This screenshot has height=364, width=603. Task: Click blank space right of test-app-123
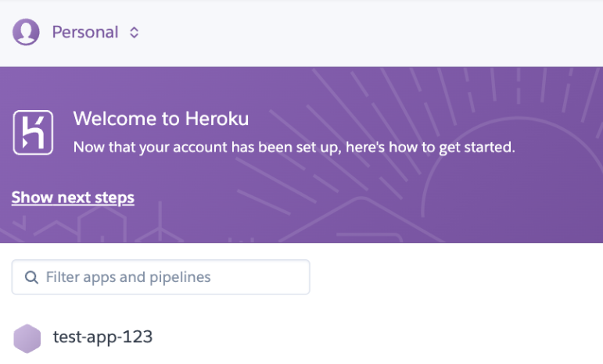pos(375,337)
